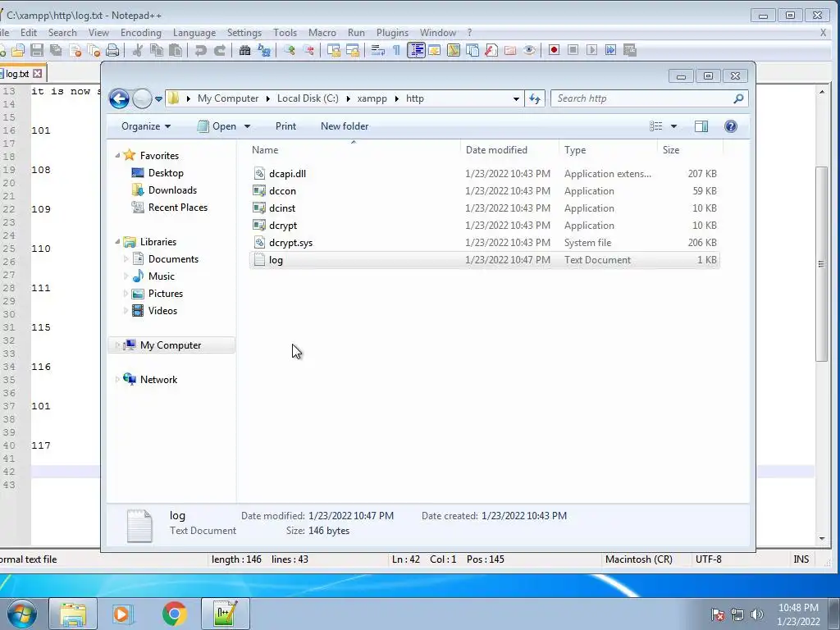Click New folder in Explorer toolbar
Viewport: 840px width, 630px height.
click(x=345, y=126)
